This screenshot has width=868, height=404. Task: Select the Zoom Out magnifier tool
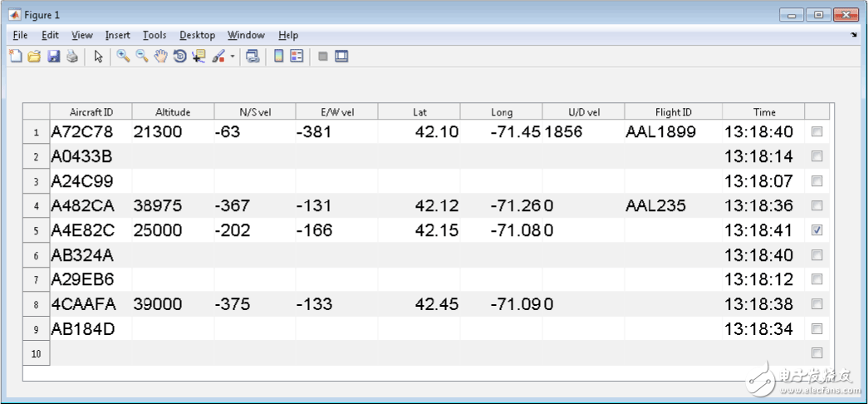pos(142,57)
